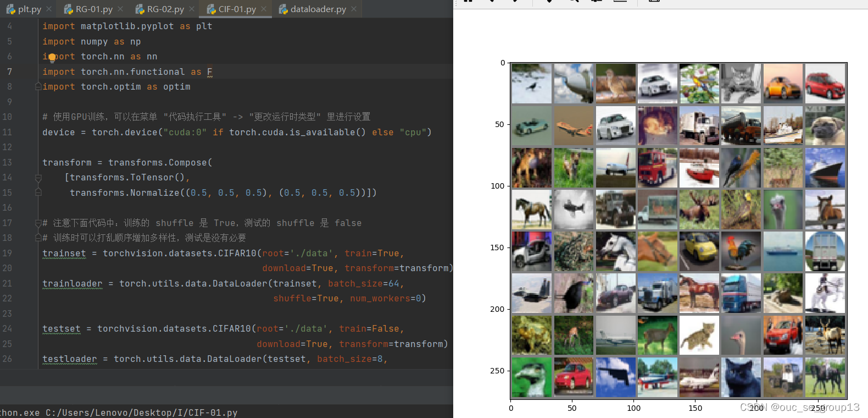This screenshot has width=868, height=418.
Task: Click 'torch.nn.functional' on line 7
Action: (132, 71)
